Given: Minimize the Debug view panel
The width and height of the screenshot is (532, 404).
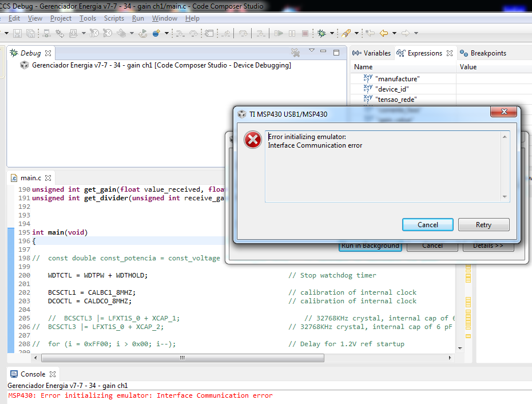Looking at the screenshot, I should (x=323, y=52).
